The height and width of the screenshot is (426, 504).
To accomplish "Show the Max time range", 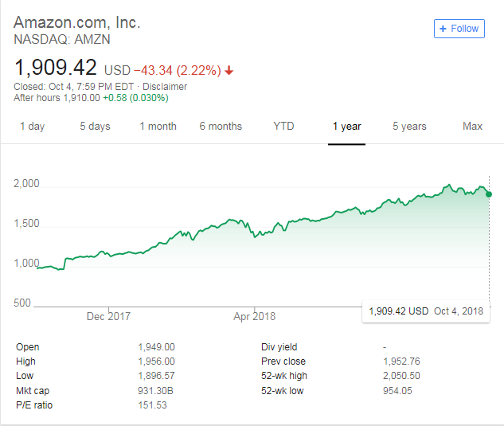I will pyautogui.click(x=472, y=127).
